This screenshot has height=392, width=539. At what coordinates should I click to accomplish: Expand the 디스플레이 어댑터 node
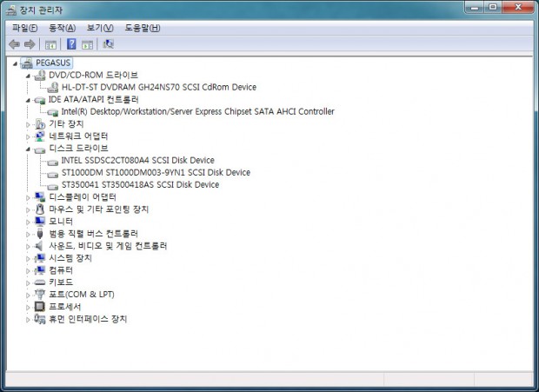point(28,197)
